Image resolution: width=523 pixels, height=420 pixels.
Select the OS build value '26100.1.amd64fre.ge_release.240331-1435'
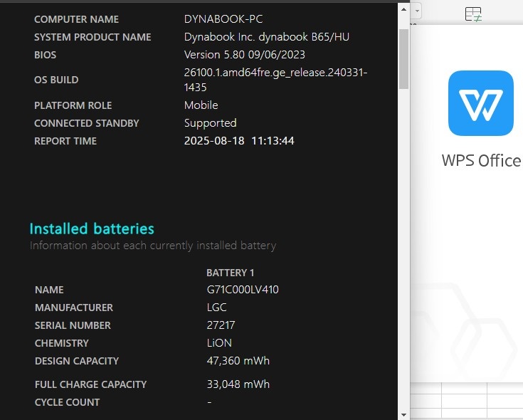275,80
